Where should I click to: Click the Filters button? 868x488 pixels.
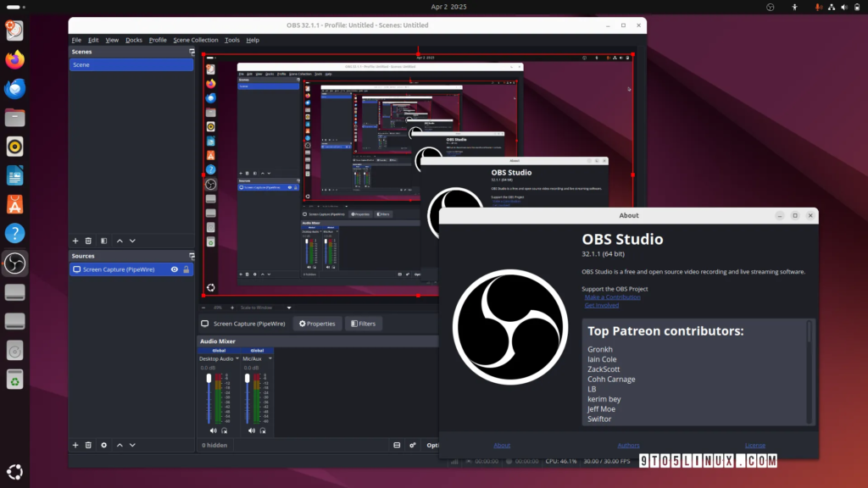[363, 324]
